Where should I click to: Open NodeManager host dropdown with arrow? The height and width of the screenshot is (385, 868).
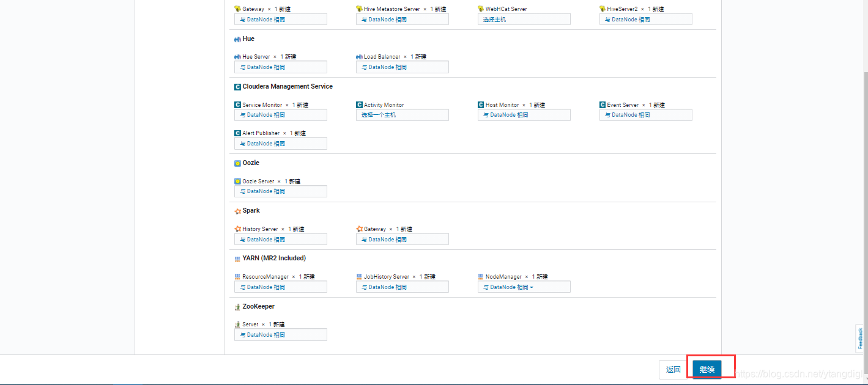[524, 287]
